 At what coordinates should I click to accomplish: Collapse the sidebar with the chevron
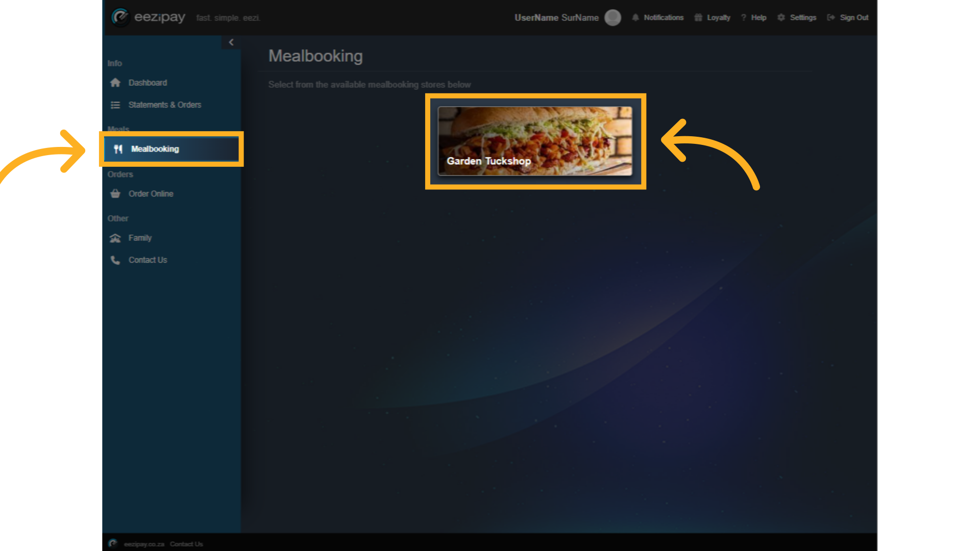231,42
